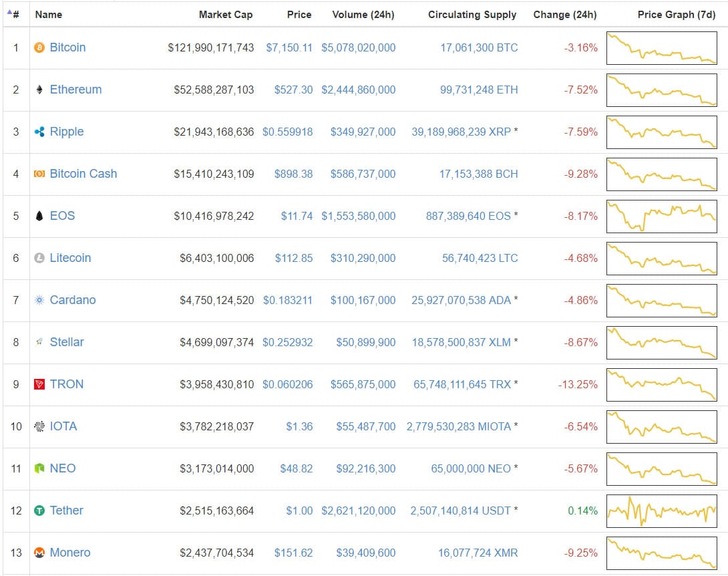Image resolution: width=728 pixels, height=576 pixels.
Task: Open the Monero name link
Action: [70, 553]
